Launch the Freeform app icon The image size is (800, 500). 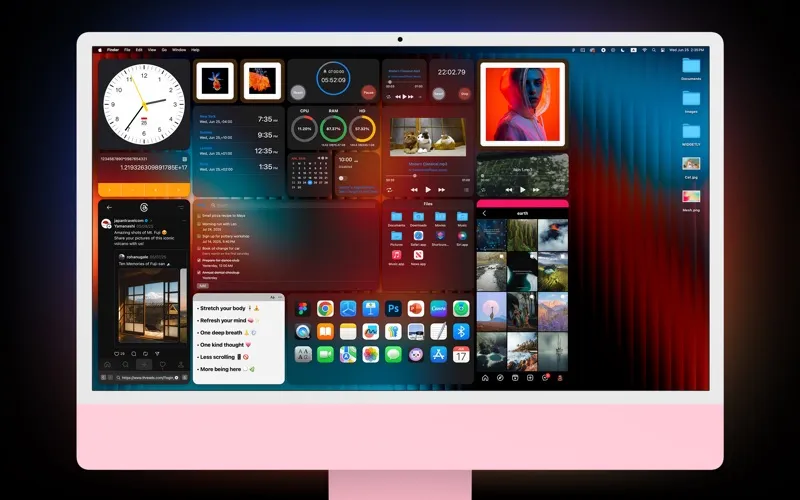370,332
